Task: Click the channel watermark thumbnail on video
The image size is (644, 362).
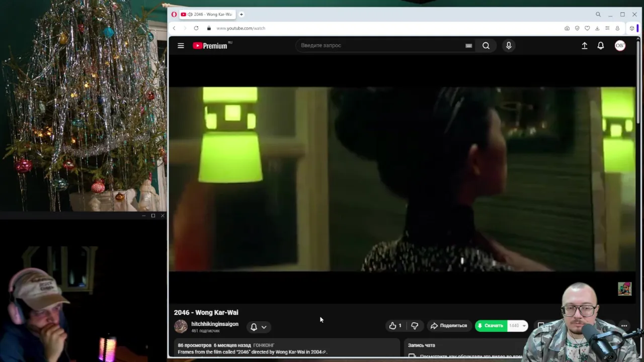Action: pos(624,289)
